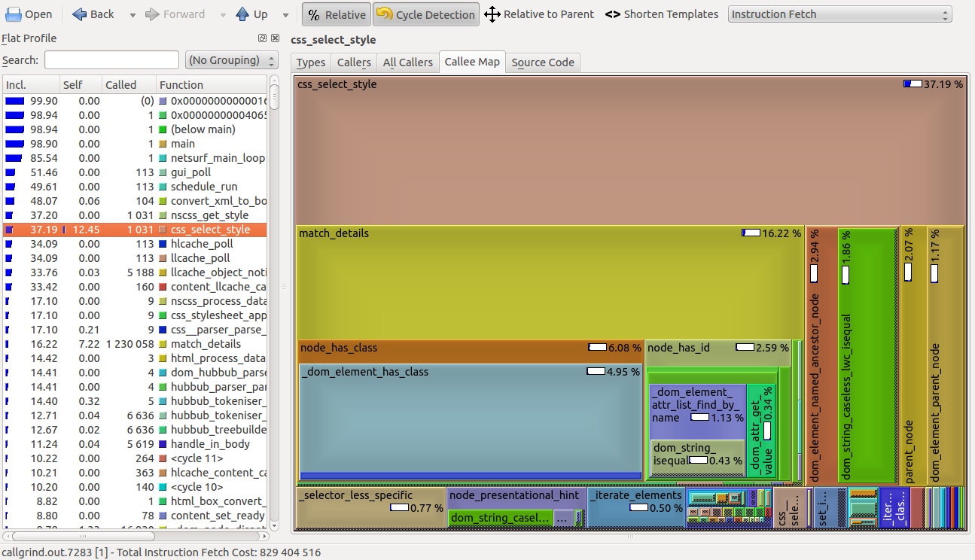Image resolution: width=975 pixels, height=560 pixels.
Task: Select the match_details row in profile list
Action: click(x=135, y=344)
